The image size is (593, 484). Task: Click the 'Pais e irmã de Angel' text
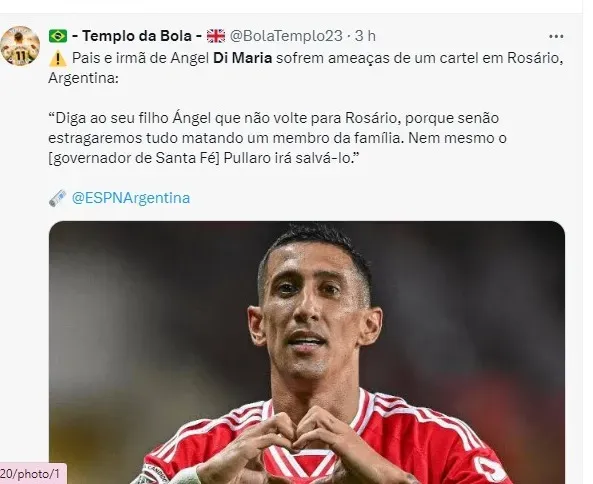coord(140,58)
